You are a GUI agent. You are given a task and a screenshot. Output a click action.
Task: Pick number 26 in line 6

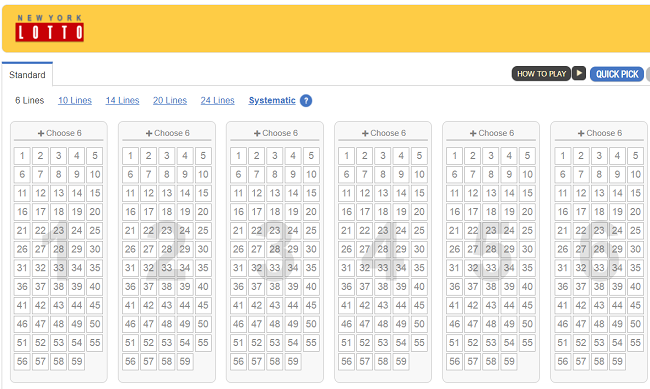563,249
